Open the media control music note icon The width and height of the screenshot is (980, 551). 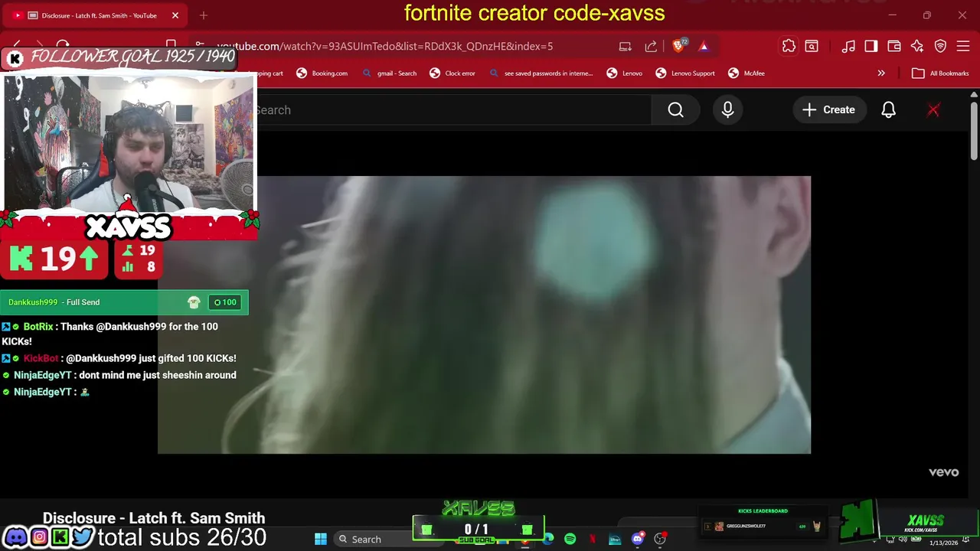(848, 47)
